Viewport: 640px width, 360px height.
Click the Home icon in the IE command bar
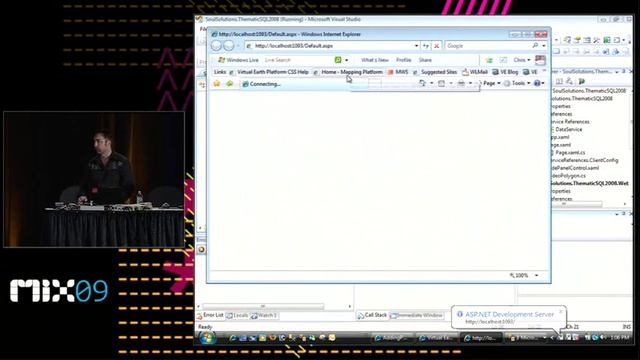[422, 83]
